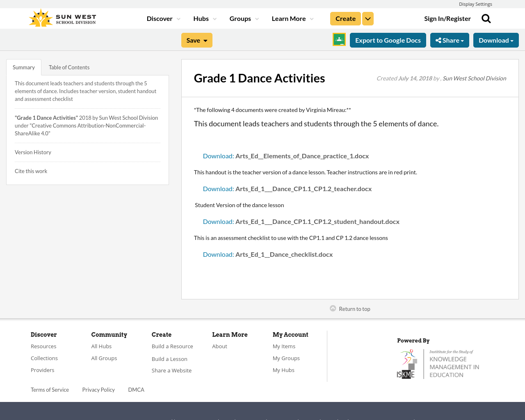Screen dimensions: 525x420
Task: Open the Share menu via its share icon
Action: [x=439, y=40]
